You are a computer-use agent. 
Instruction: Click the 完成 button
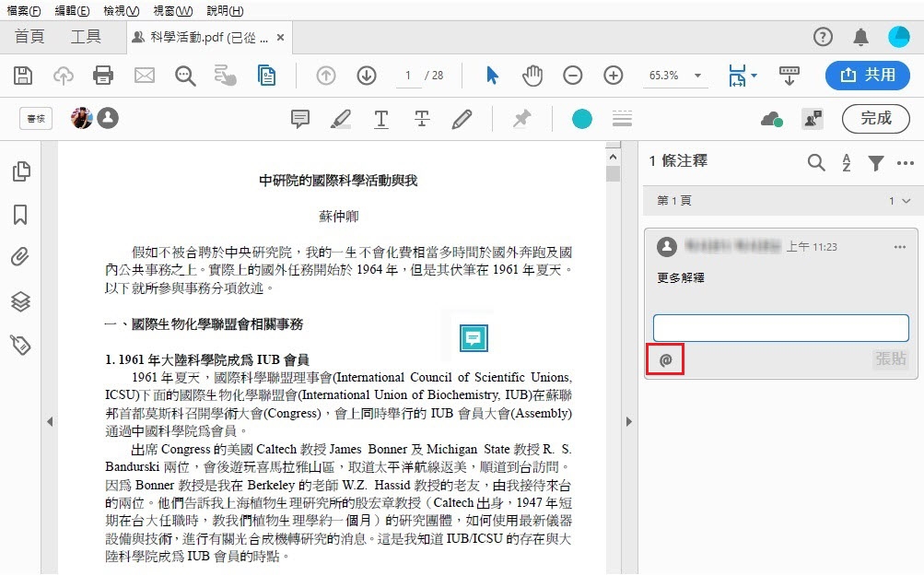(875, 118)
